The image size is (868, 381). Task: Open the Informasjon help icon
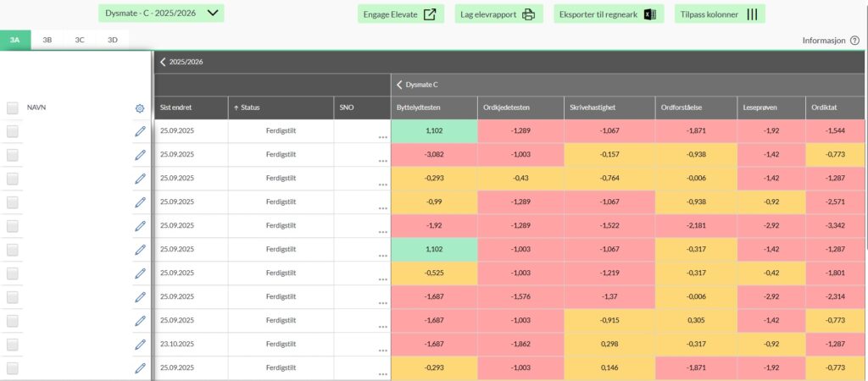coord(854,41)
